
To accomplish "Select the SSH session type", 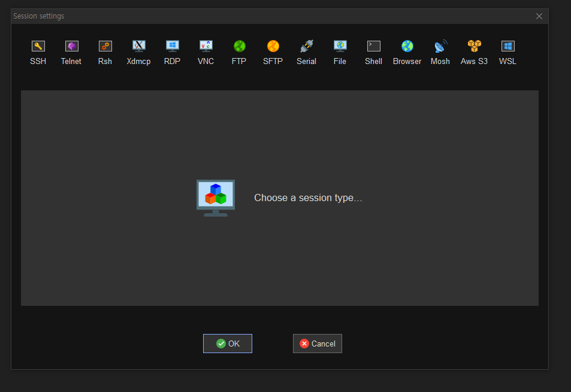I will (x=38, y=53).
